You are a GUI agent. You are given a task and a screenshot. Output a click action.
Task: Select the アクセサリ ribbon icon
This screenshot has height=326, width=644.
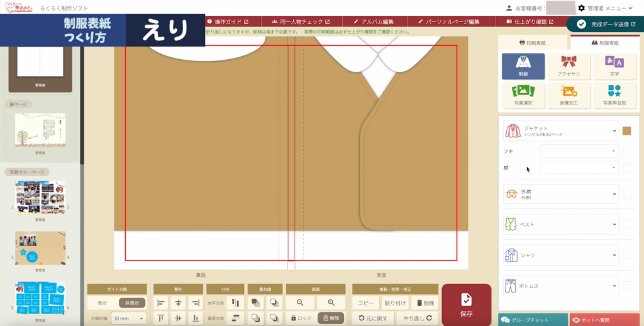pyautogui.click(x=569, y=65)
